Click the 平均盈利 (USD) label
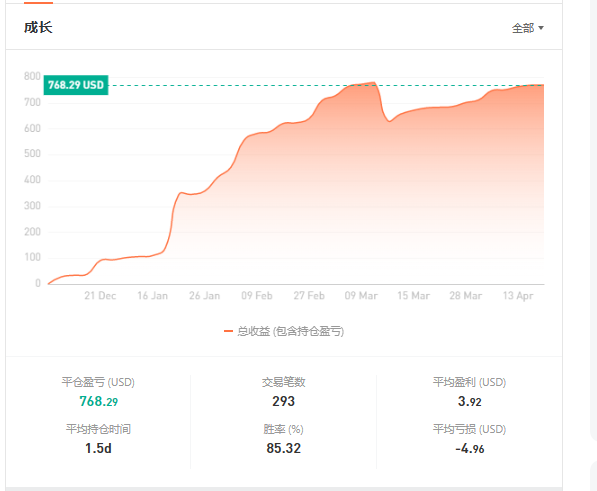Screen dimensions: 597x491 pyautogui.click(x=469, y=382)
